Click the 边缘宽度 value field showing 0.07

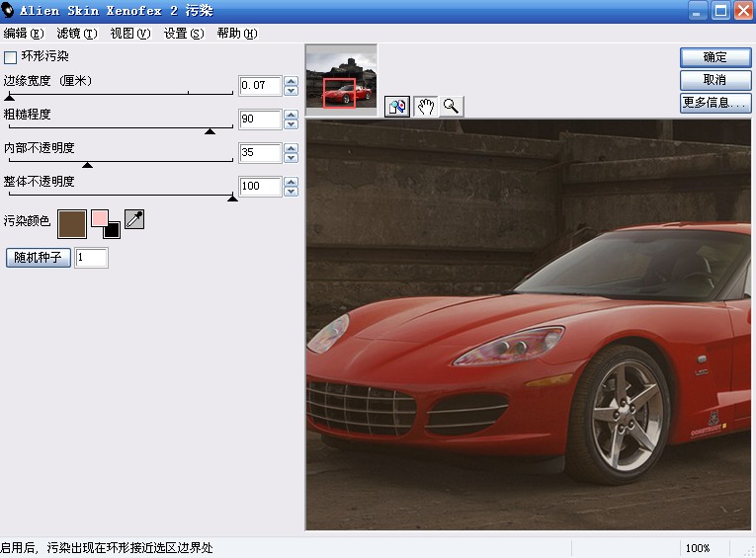point(260,86)
